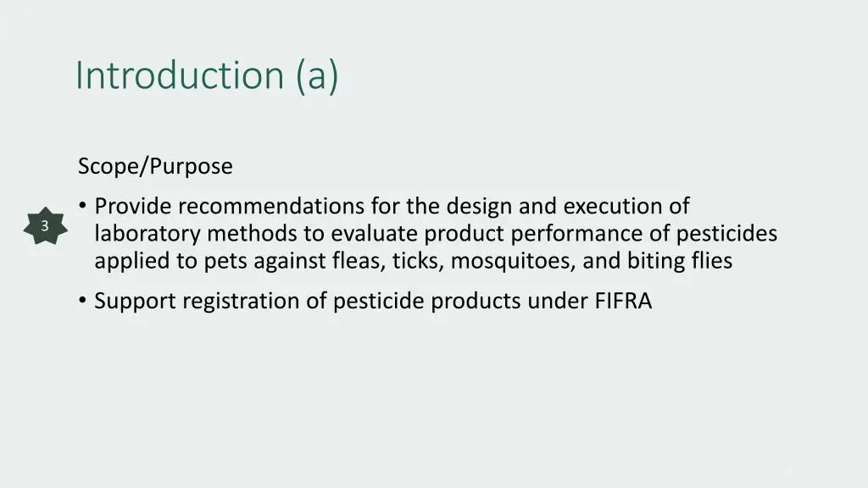Click the word 'pesticides' ending the second line
This screenshot has width=868, height=488.
click(x=726, y=234)
